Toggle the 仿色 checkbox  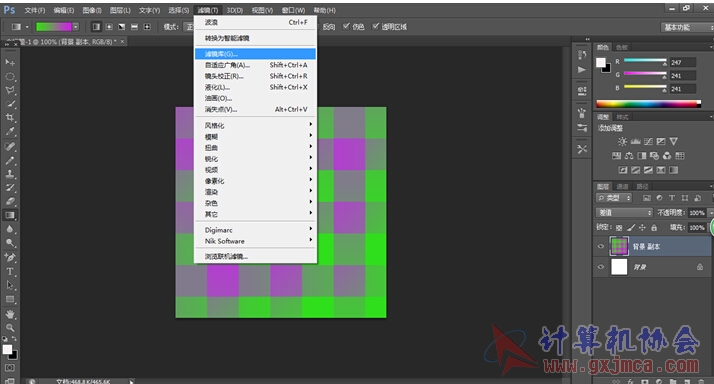pyautogui.click(x=346, y=26)
